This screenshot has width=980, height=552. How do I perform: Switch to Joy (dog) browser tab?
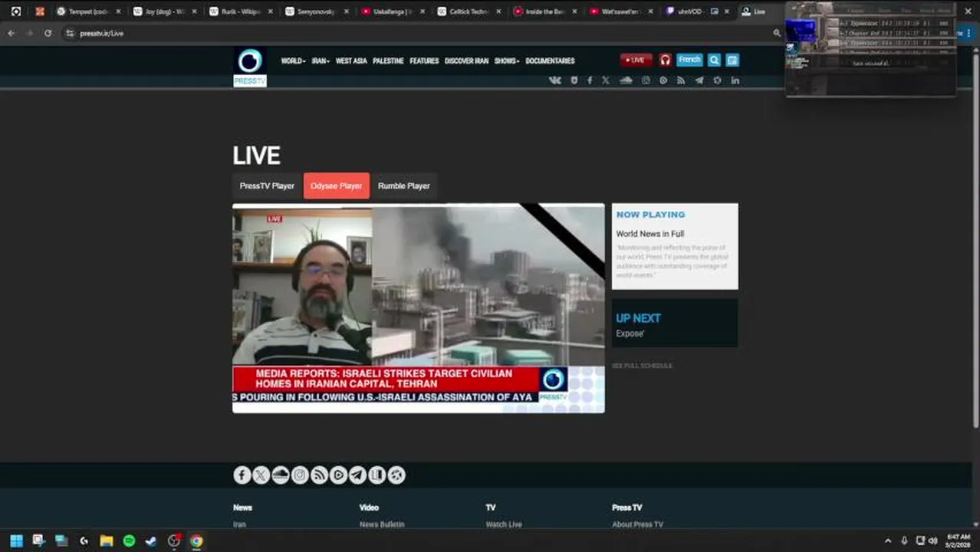[x=165, y=11]
